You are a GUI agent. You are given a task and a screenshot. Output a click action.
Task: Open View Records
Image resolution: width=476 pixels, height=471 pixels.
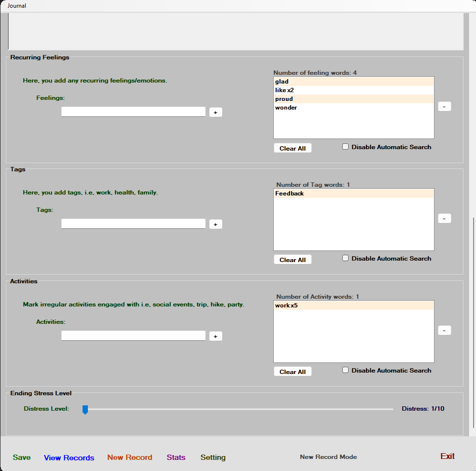coord(69,457)
